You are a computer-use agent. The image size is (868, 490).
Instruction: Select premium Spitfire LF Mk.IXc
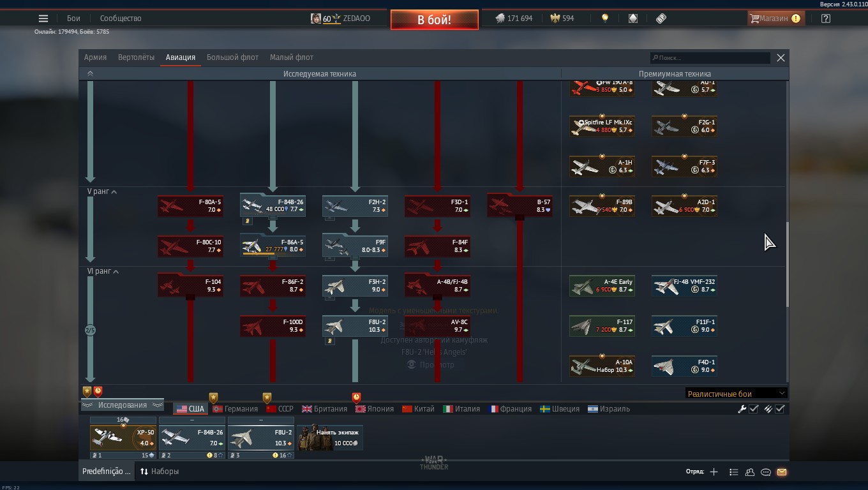pos(602,126)
